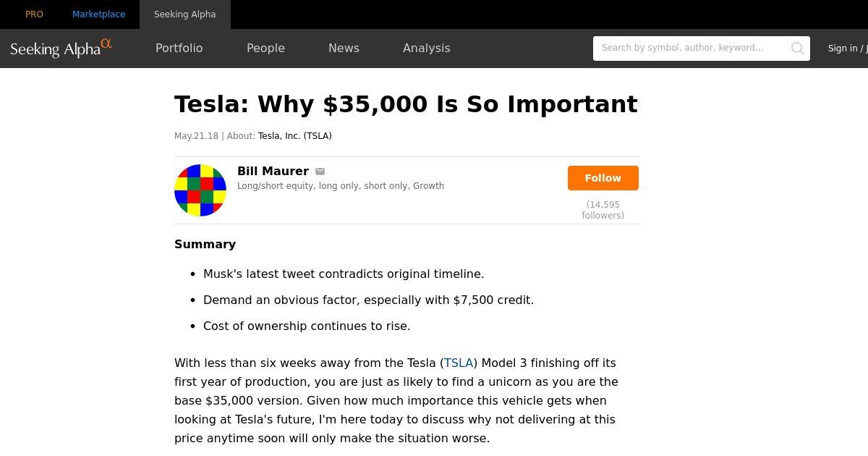The width and height of the screenshot is (868, 456).
Task: Open the Bill Maurer author name link
Action: 273,172
